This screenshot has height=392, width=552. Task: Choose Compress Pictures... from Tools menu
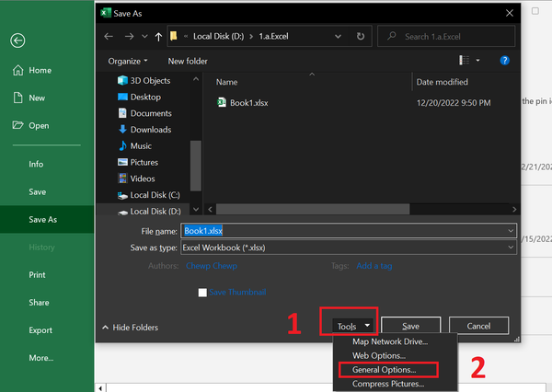(x=388, y=384)
